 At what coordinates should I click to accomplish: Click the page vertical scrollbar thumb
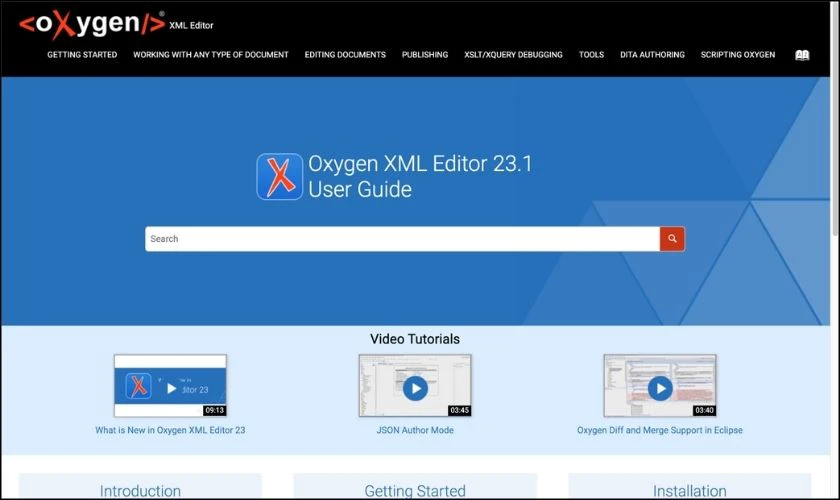pos(835,118)
